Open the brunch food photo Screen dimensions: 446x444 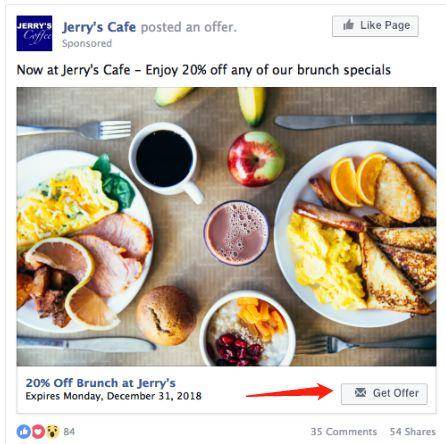226,227
